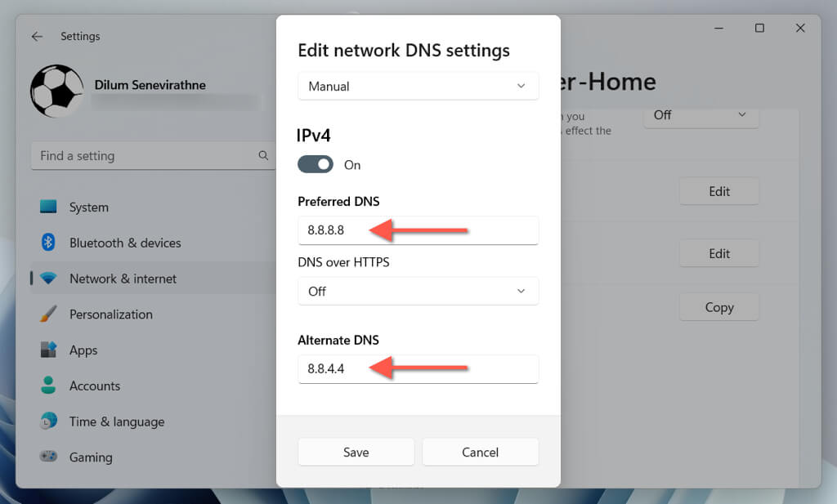Open the Manual DNS mode dropdown
Image resolution: width=837 pixels, height=504 pixels.
tap(418, 87)
